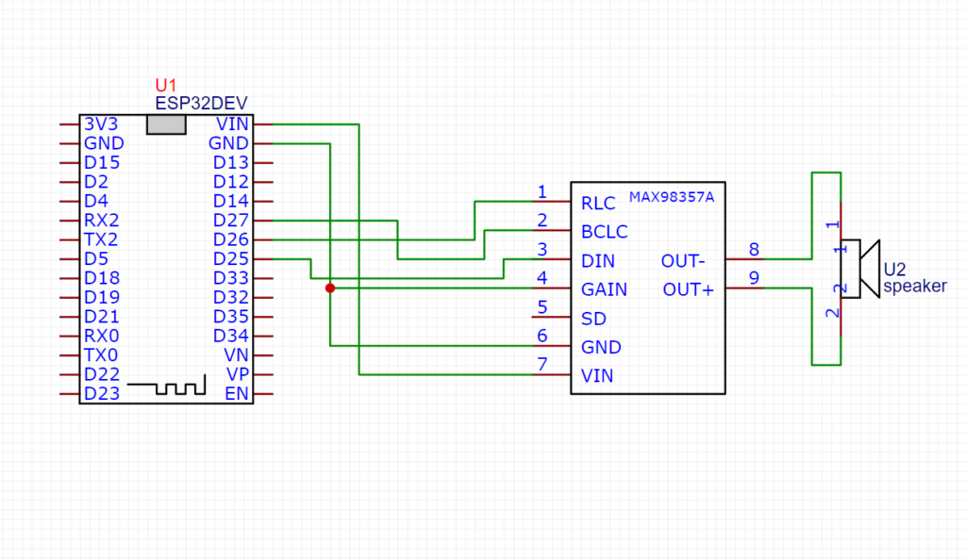Click the U1 designator label
This screenshot has width=966, height=560.
click(x=166, y=85)
